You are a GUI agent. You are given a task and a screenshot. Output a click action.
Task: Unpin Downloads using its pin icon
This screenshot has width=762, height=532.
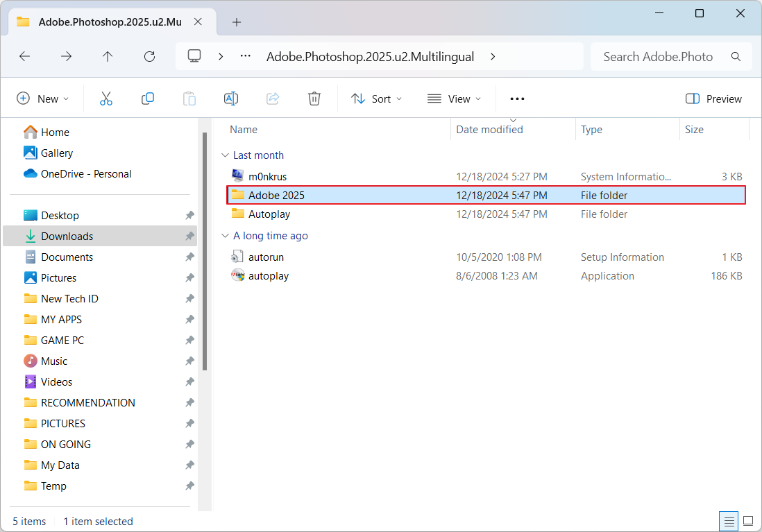pos(189,236)
